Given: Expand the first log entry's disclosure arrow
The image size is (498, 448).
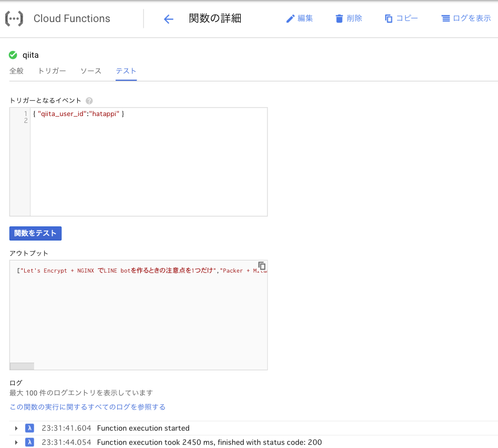Looking at the screenshot, I should (x=16, y=428).
